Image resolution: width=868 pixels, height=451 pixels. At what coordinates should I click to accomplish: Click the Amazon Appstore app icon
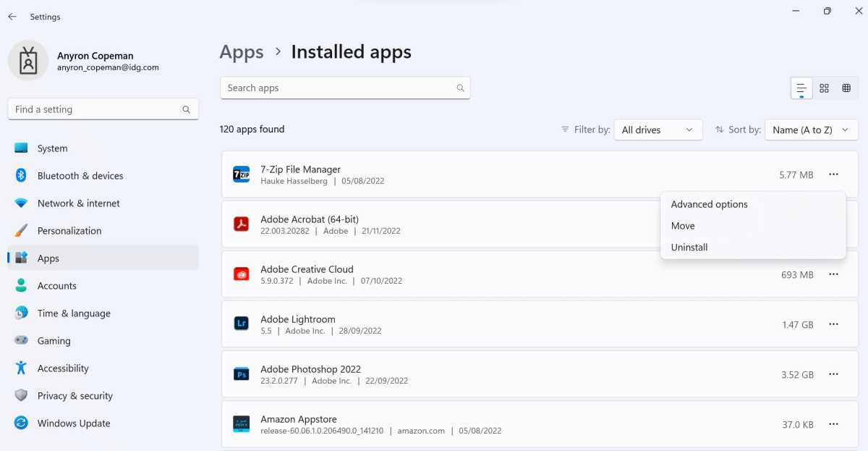coord(242,424)
